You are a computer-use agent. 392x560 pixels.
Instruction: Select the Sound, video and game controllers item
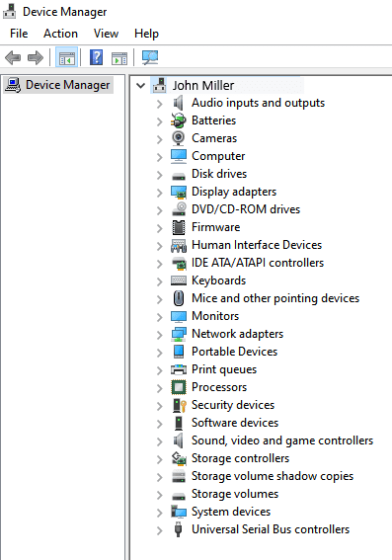click(x=282, y=440)
